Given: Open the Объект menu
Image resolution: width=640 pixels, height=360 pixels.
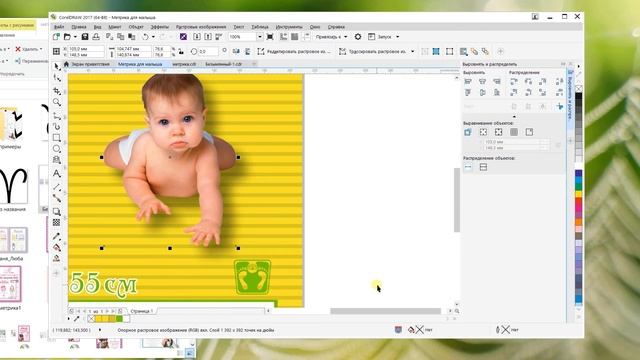Looking at the screenshot, I should 136,27.
